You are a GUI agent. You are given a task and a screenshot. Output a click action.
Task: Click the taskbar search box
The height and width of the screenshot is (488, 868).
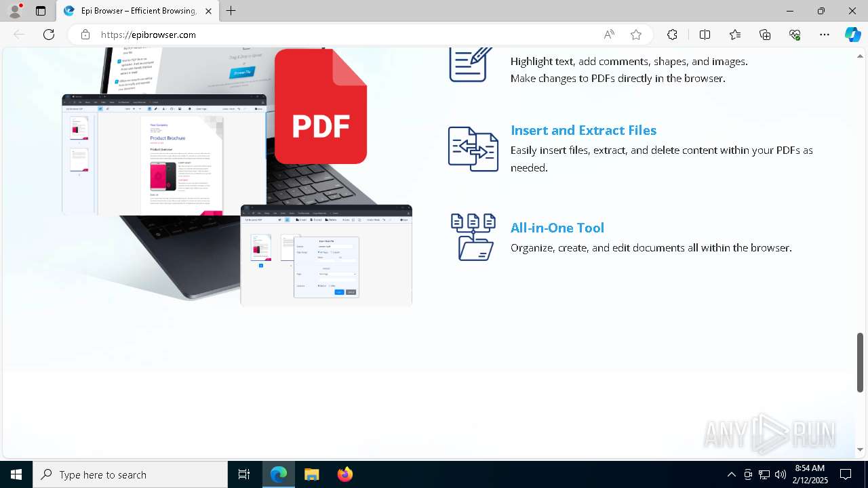(x=130, y=474)
